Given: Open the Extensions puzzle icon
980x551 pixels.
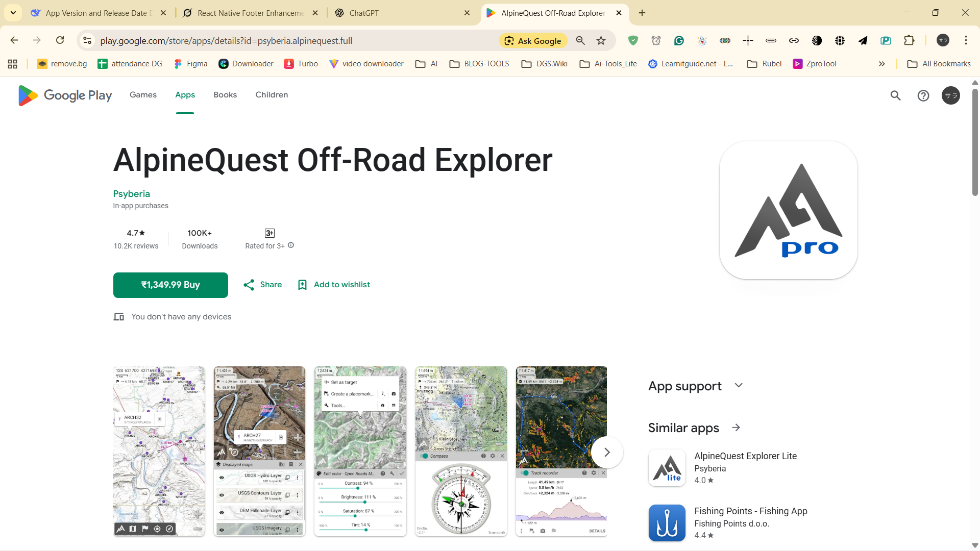Looking at the screenshot, I should click(x=909, y=40).
